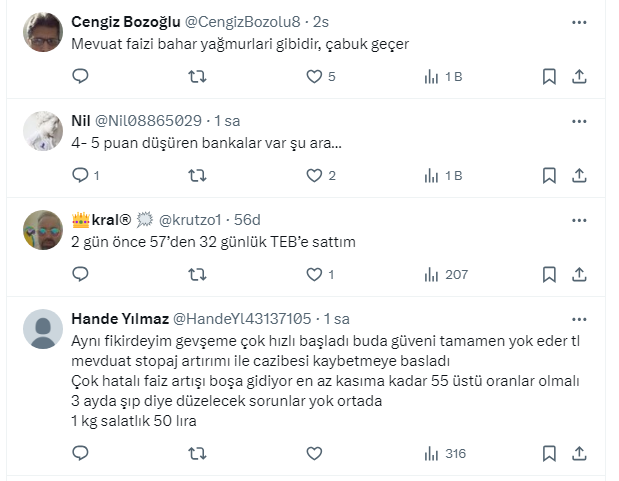Open Hande Yılmaz's profile name link
Image resolution: width=619 pixels, height=481 pixels.
click(120, 318)
